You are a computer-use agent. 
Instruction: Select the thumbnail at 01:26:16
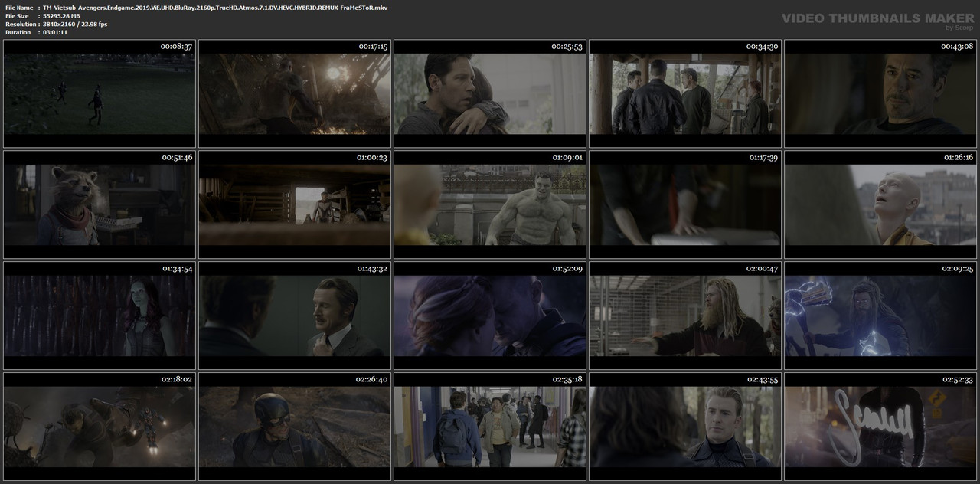coord(880,204)
